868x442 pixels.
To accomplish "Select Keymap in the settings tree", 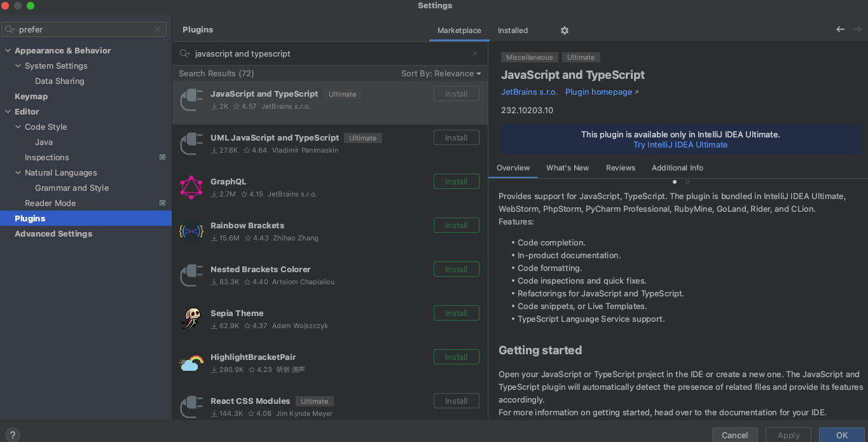I will tap(31, 96).
